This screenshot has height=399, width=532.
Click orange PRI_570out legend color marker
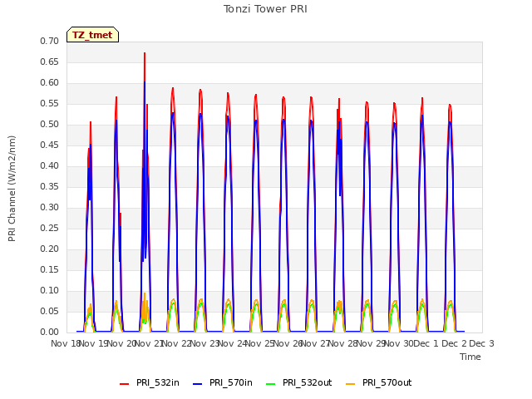(x=351, y=384)
